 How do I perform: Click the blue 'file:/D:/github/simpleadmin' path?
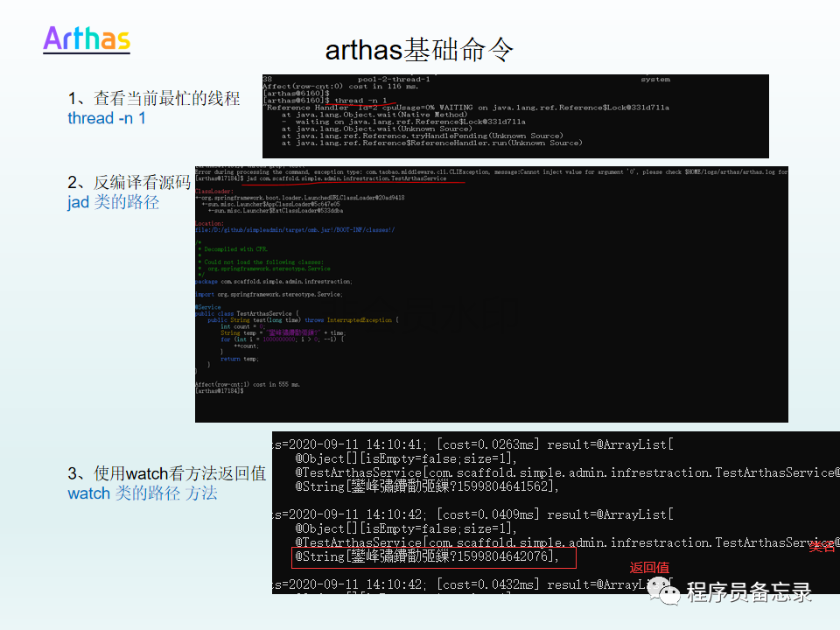(295, 230)
